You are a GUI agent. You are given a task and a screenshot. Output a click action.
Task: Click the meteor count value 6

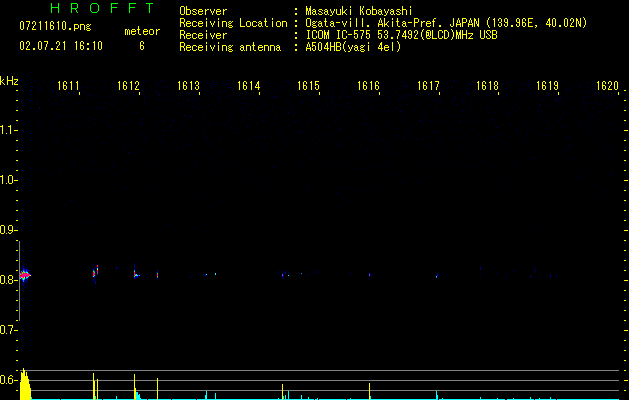[142, 46]
